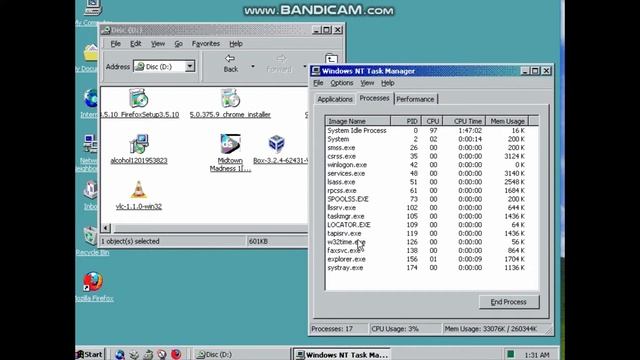Screen dimensions: 640x360
Task: Sort by CPU column header
Action: (432, 121)
